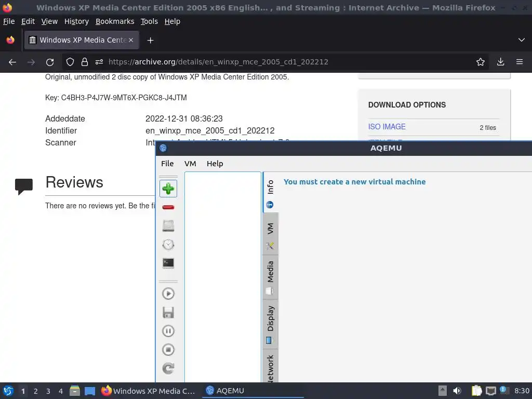Open Firefox File menu

[x=9, y=21]
